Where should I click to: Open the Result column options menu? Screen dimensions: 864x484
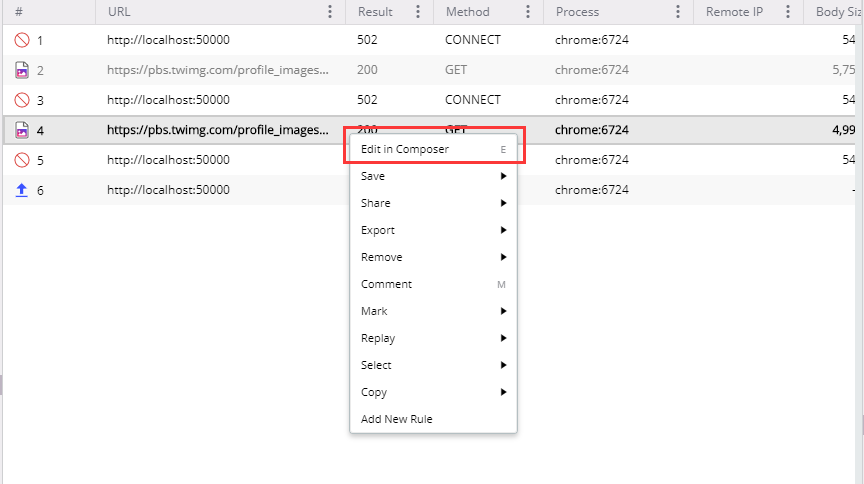coord(418,12)
